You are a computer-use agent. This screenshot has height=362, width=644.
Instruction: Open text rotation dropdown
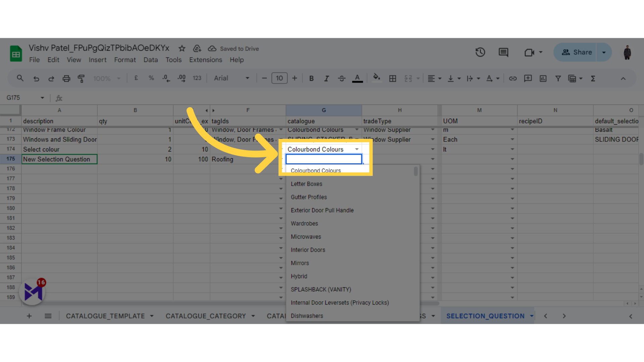pyautogui.click(x=493, y=78)
